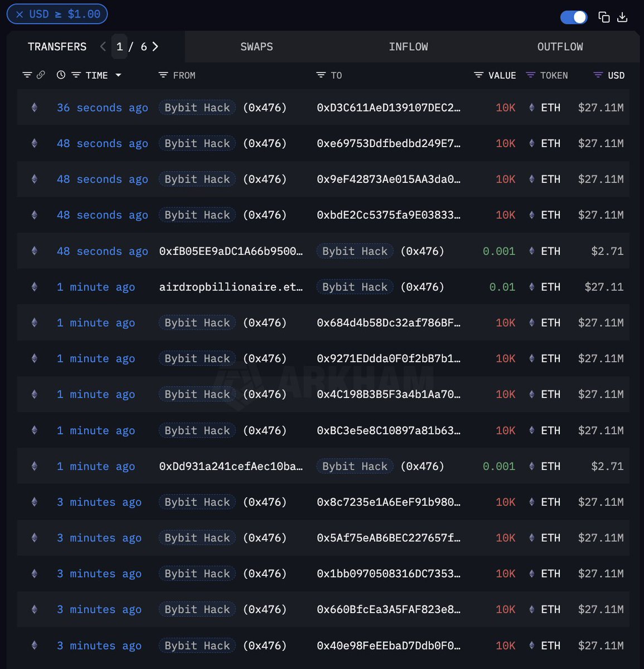Open the Bybit Hack (0x476) entity link
Viewport: 644px width, 669px height.
196,107
